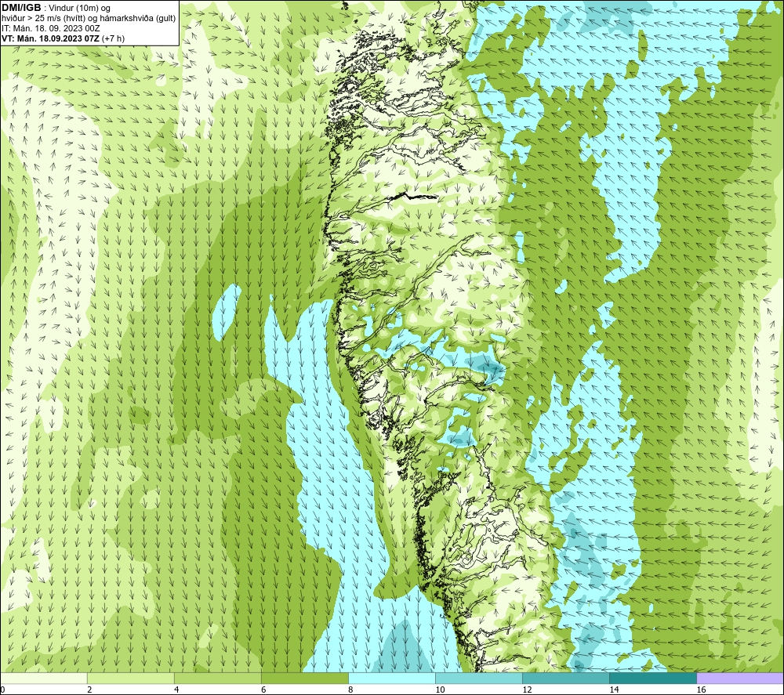
Task: Click the 'DMI/IGB' title text
Action: coord(21,8)
